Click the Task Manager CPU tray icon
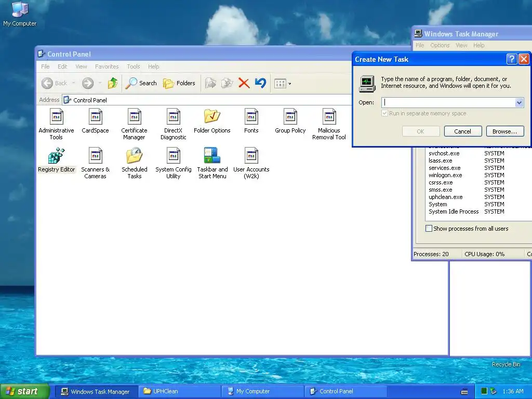532x399 pixels. [484, 391]
